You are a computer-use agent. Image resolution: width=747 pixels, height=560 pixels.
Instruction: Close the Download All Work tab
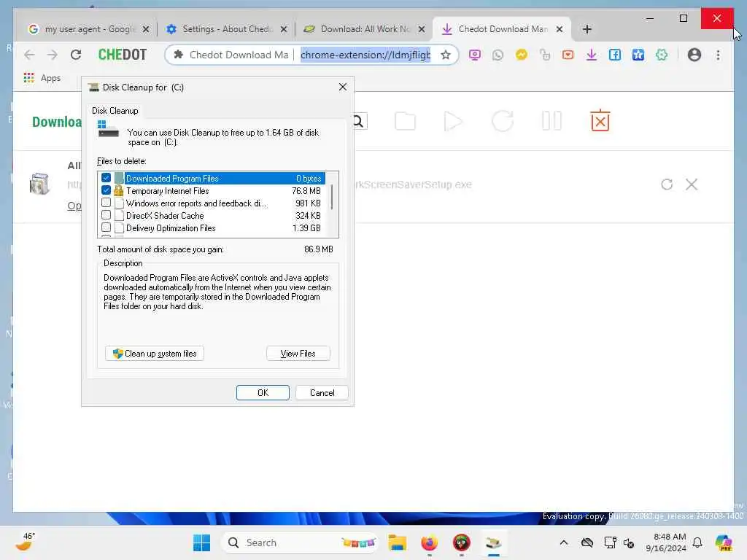coord(422,29)
